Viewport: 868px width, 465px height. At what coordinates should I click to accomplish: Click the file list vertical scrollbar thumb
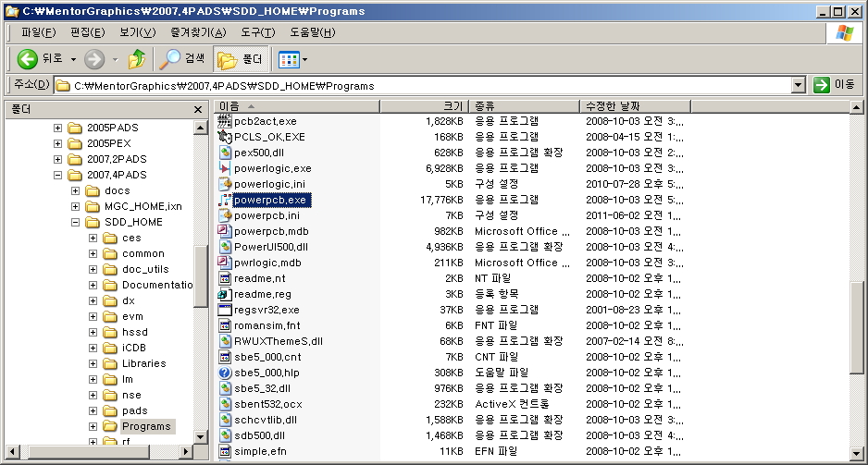pyautogui.click(x=856, y=328)
